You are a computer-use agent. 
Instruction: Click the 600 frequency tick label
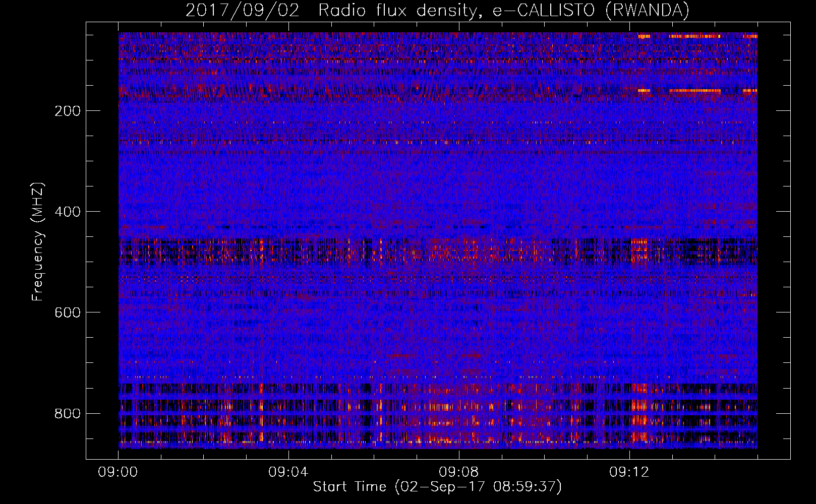[68, 312]
